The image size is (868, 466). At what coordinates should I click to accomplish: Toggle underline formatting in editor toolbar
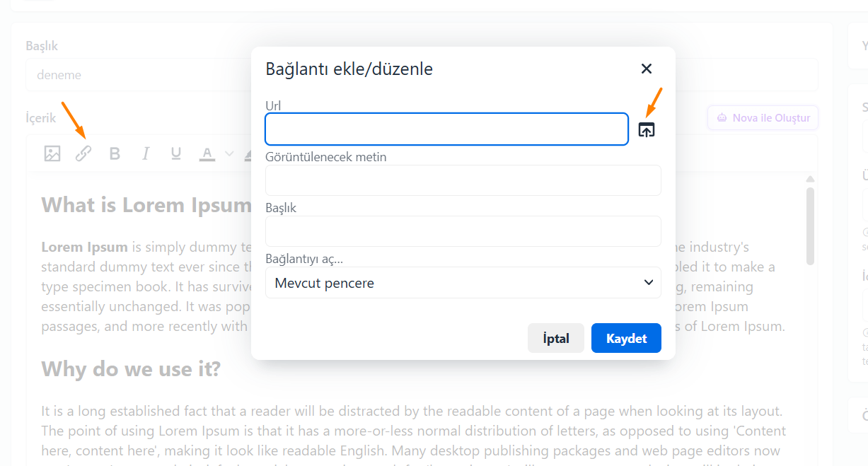coord(176,153)
